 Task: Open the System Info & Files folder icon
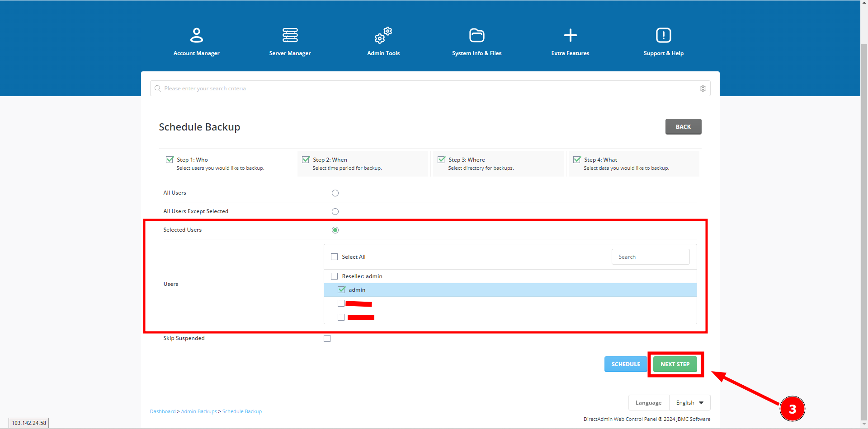[x=476, y=35]
